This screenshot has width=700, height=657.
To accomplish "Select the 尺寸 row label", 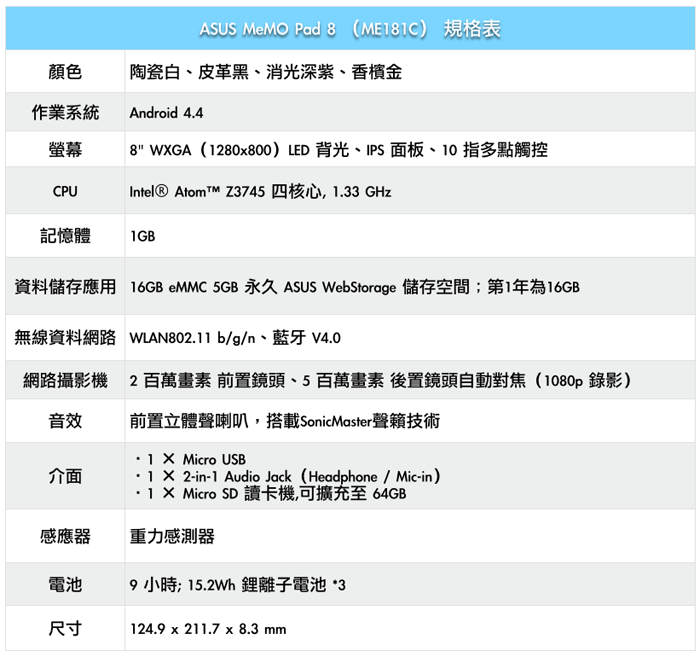I will [x=65, y=629].
